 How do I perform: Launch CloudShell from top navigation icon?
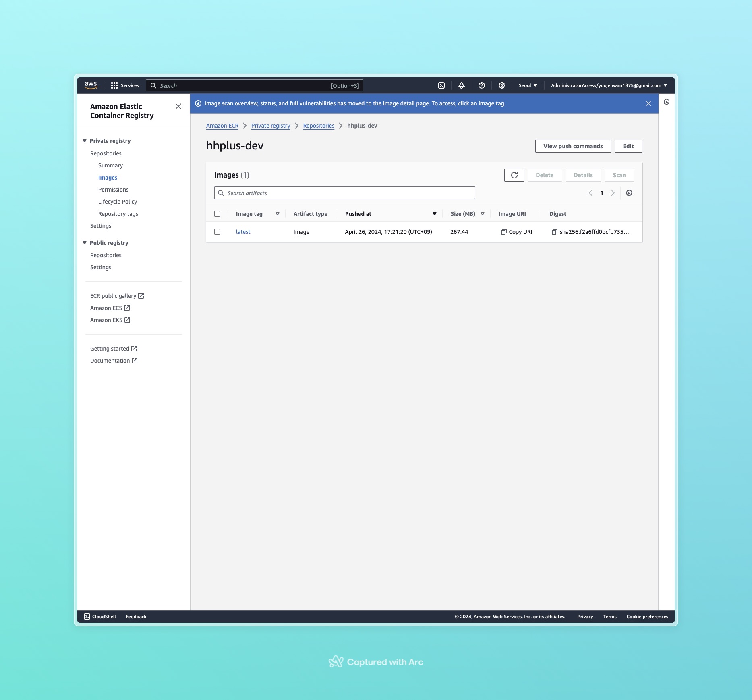point(441,85)
